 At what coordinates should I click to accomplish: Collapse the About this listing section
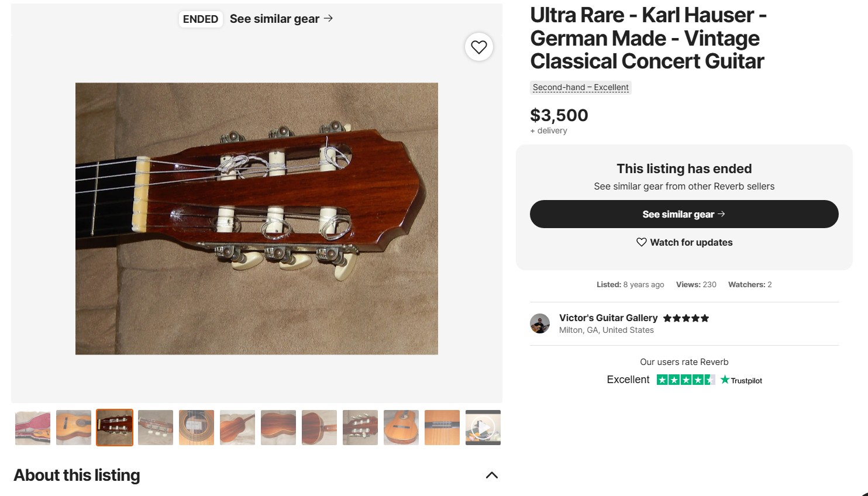(492, 475)
